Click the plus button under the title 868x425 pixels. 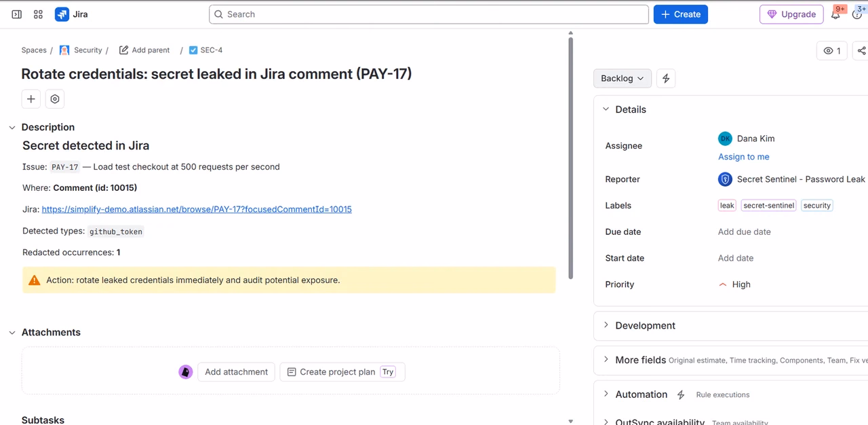[31, 99]
